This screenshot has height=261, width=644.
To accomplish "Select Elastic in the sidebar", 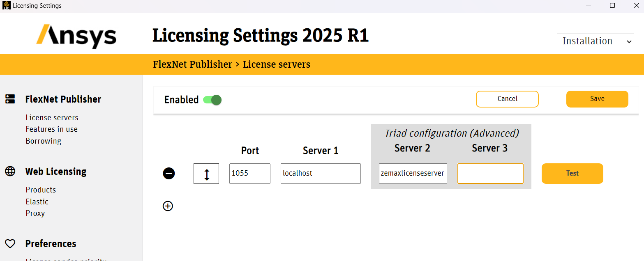I will pyautogui.click(x=37, y=202).
